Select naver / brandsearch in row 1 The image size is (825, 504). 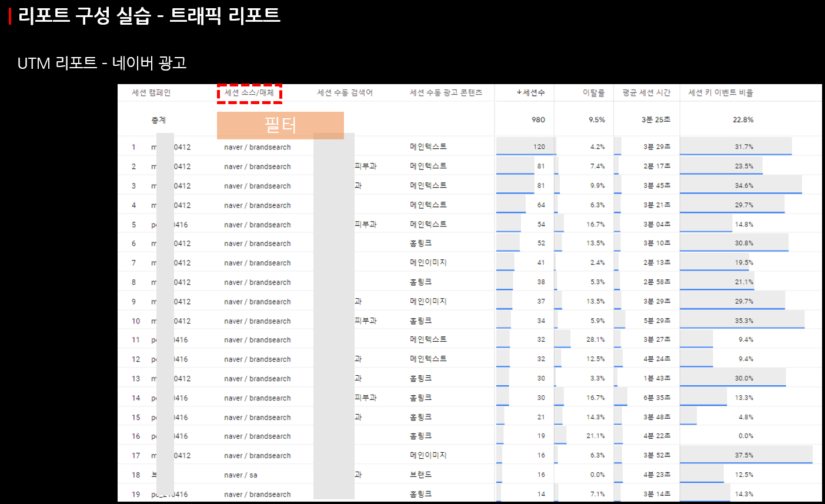coord(256,147)
